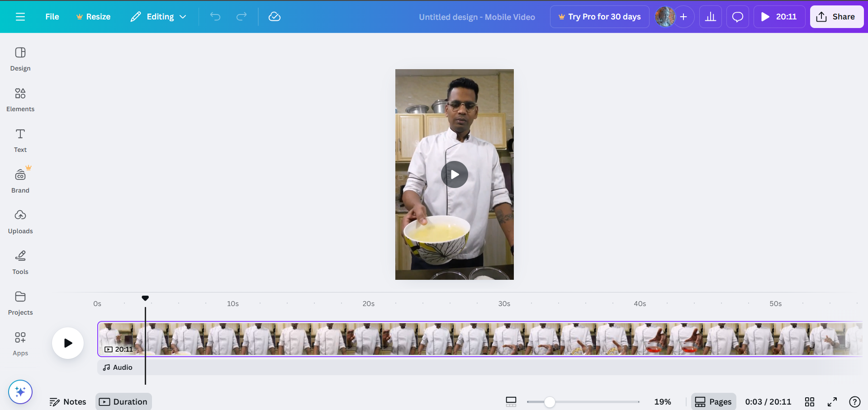868x410 pixels.
Task: Toggle the Duration button
Action: tap(123, 401)
